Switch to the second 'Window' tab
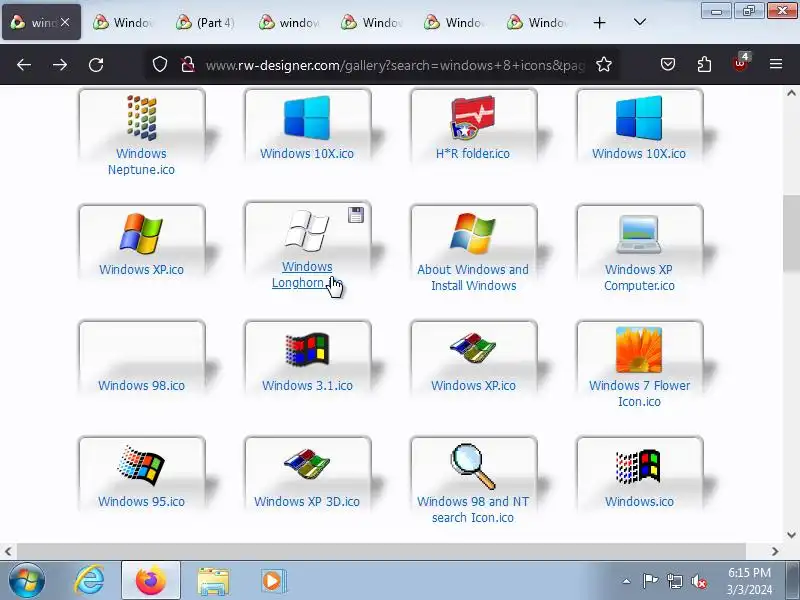This screenshot has width=800, height=600. tap(123, 22)
